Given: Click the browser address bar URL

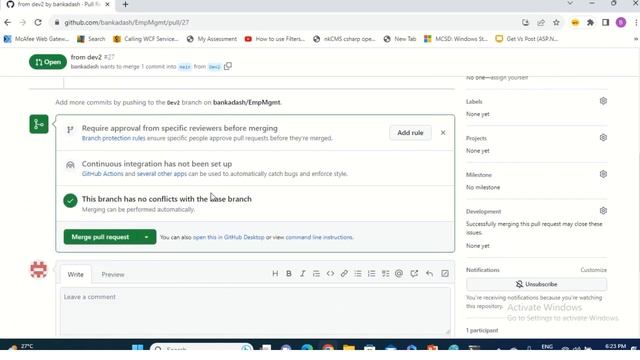Looking at the screenshot, I should coord(127,22).
